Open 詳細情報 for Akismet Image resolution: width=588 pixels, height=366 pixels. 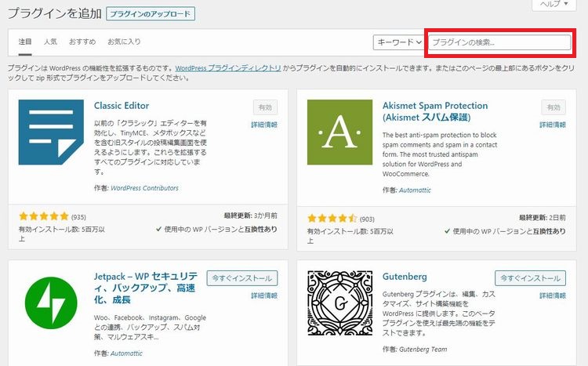[553, 125]
